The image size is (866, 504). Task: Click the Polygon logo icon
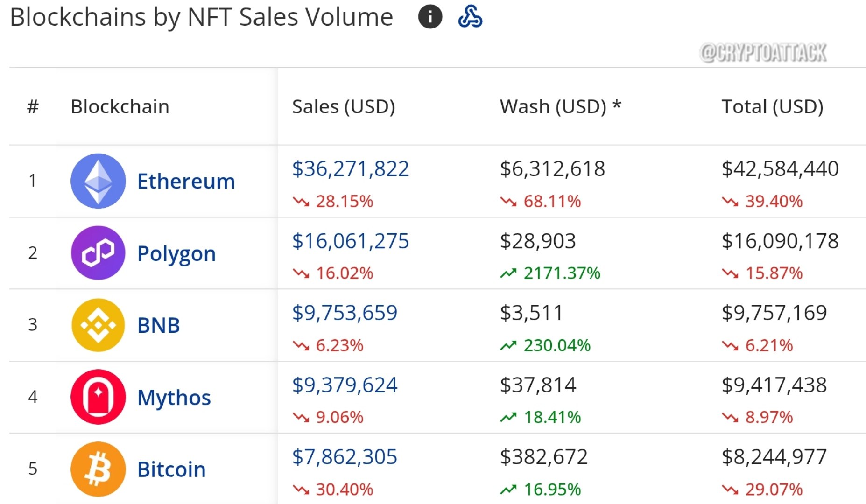(x=98, y=253)
